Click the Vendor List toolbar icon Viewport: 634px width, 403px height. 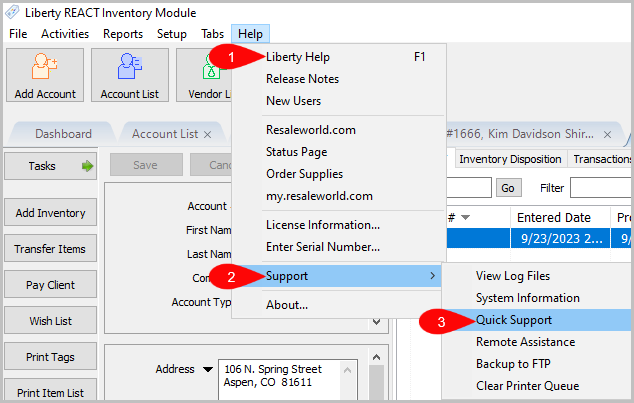204,75
